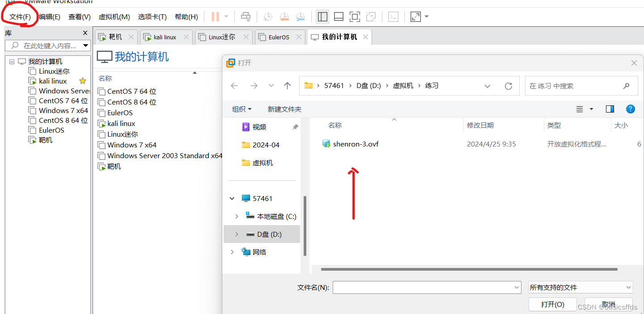644x314 pixels.
Task: Toggle the library sidebar view icon
Action: [322, 17]
